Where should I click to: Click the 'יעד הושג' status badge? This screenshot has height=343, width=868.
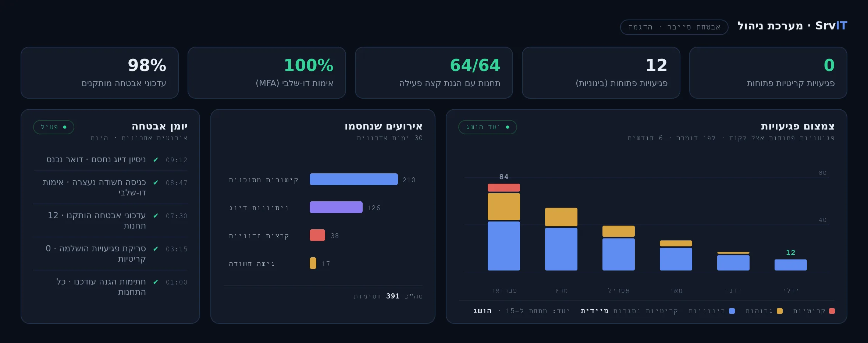click(x=487, y=127)
